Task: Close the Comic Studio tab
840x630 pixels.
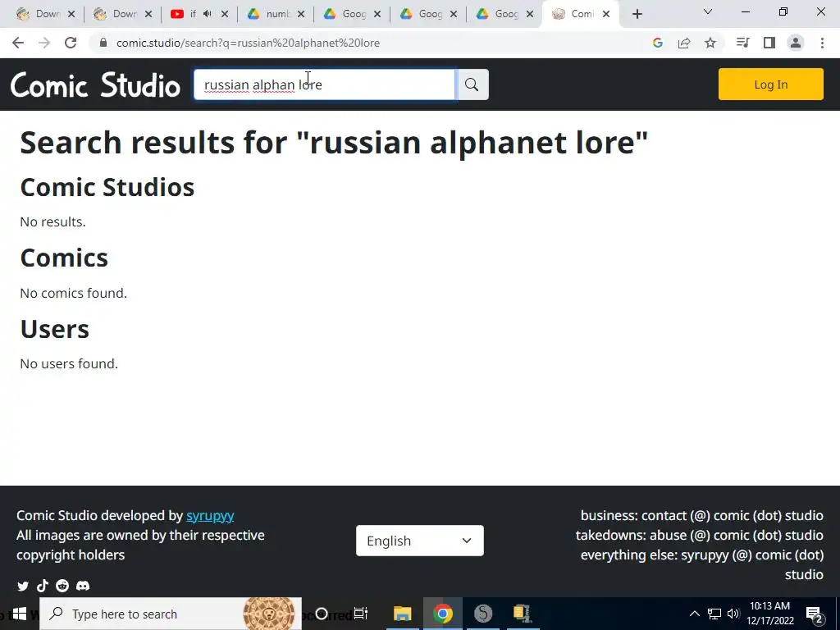Action: [606, 15]
